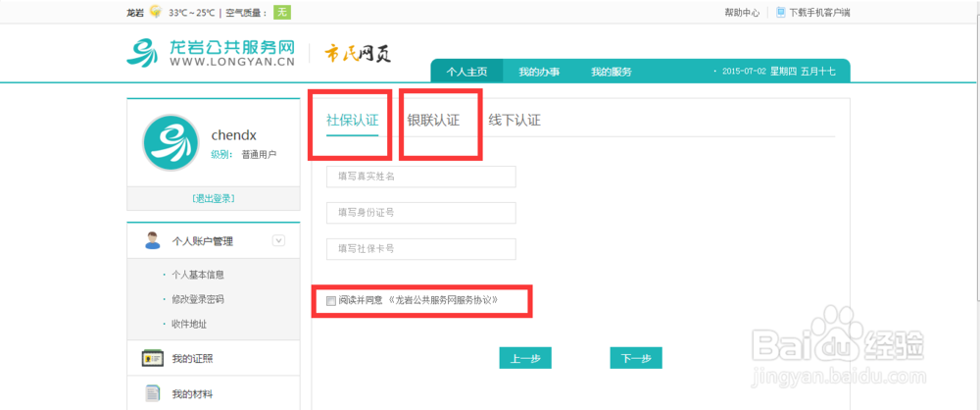The image size is (980, 410).
Task: Click the 上一步 button
Action: 525,358
